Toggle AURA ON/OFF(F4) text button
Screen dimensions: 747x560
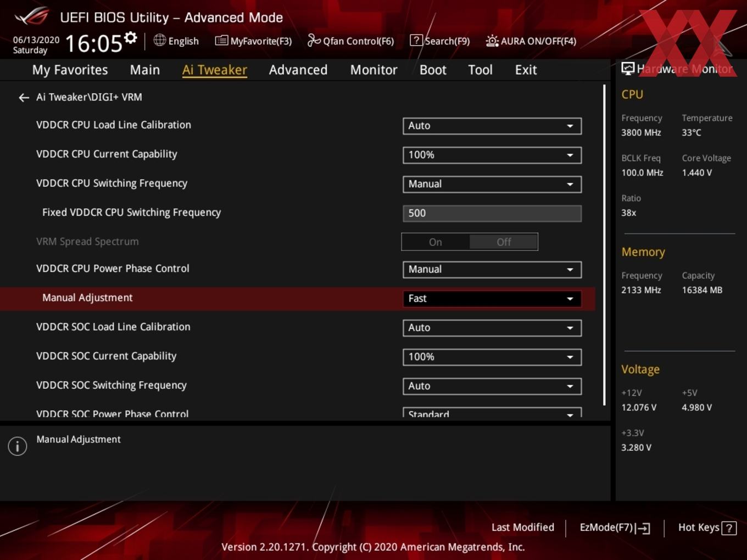(x=538, y=41)
